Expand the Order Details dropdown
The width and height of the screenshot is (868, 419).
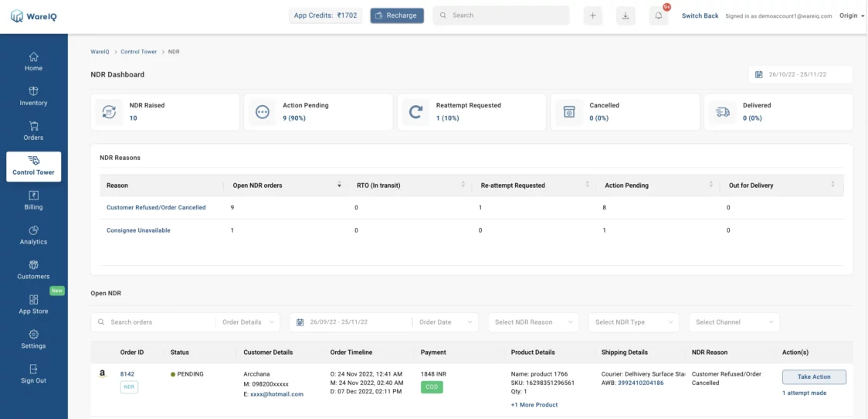[x=248, y=322]
